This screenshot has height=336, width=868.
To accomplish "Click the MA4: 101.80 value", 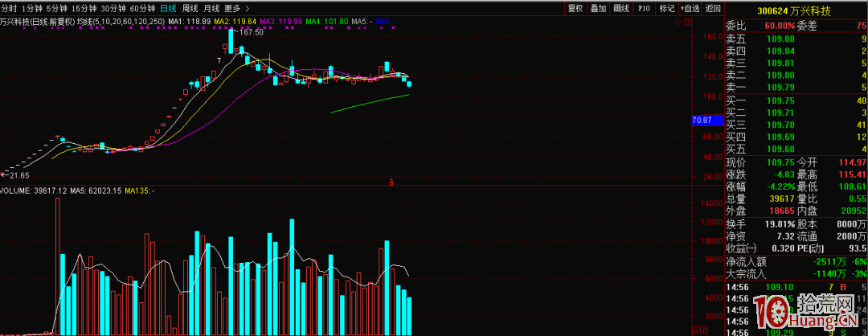I will pos(328,22).
